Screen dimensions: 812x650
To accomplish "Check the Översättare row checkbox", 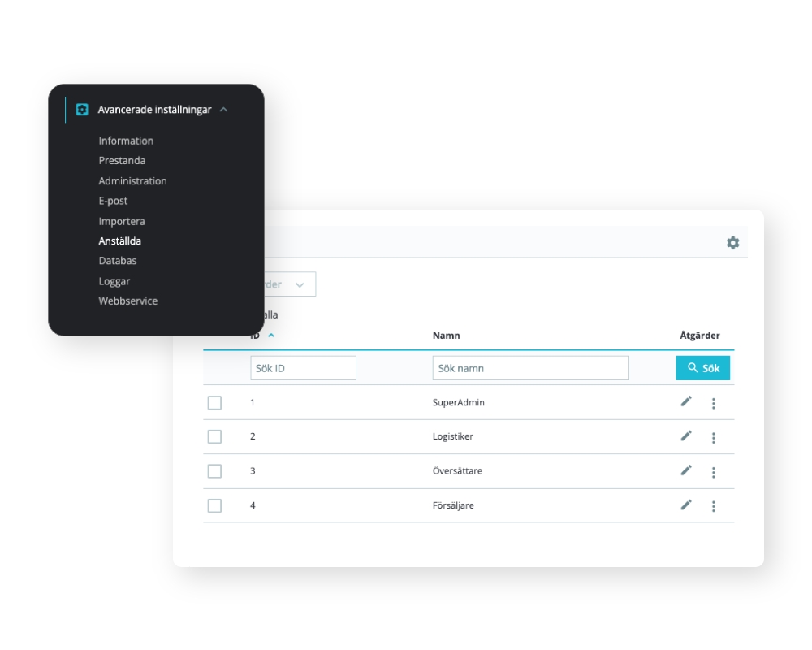I will 214,471.
